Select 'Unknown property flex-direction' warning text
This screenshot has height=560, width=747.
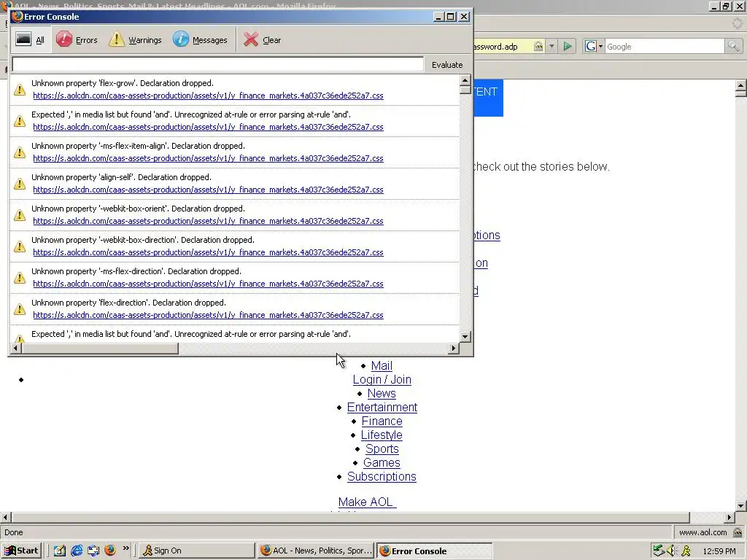point(128,303)
